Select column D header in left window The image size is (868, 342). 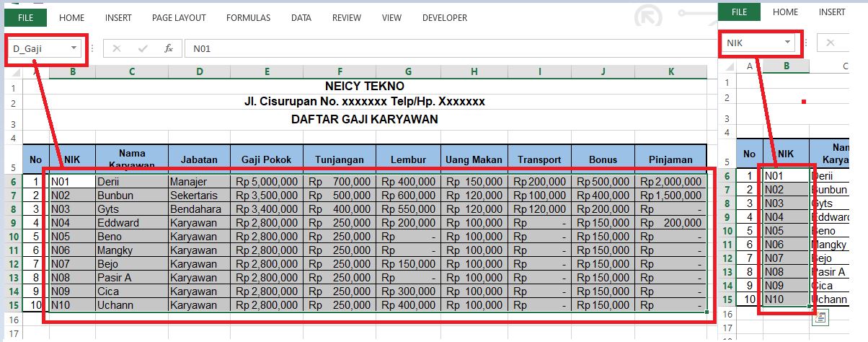pyautogui.click(x=200, y=71)
